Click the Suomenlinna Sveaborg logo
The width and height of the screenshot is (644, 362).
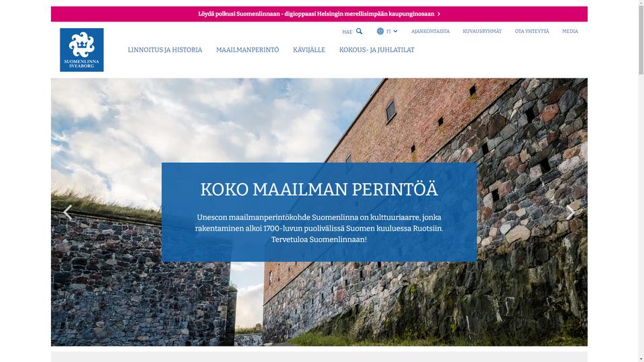click(82, 50)
